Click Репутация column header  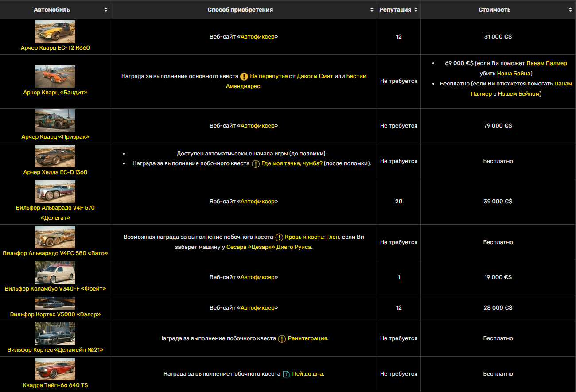(x=399, y=9)
